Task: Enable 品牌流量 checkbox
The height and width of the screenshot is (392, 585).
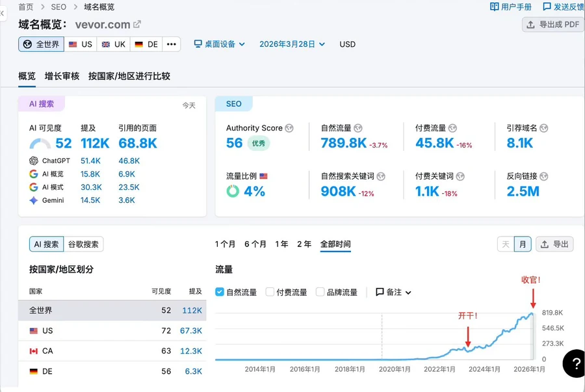Action: coord(320,292)
